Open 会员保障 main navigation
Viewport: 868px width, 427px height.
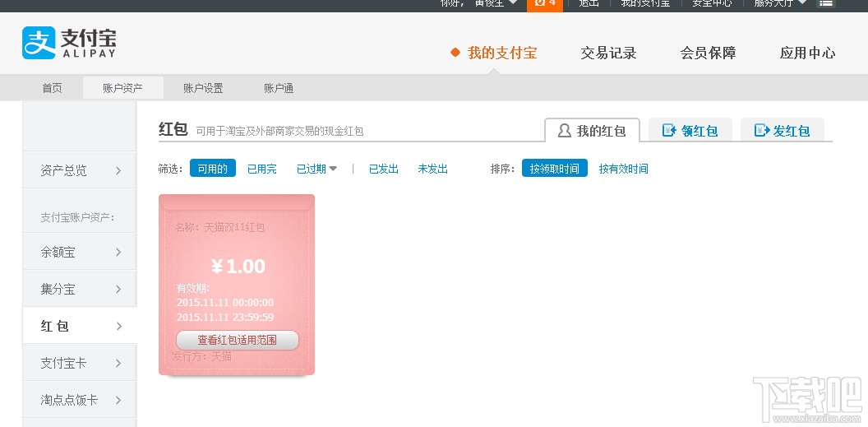point(708,53)
